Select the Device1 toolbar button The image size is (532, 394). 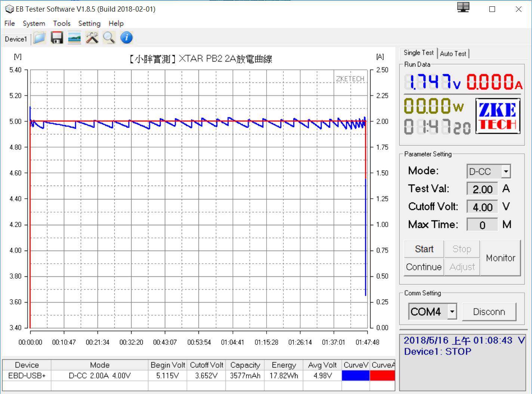16,39
